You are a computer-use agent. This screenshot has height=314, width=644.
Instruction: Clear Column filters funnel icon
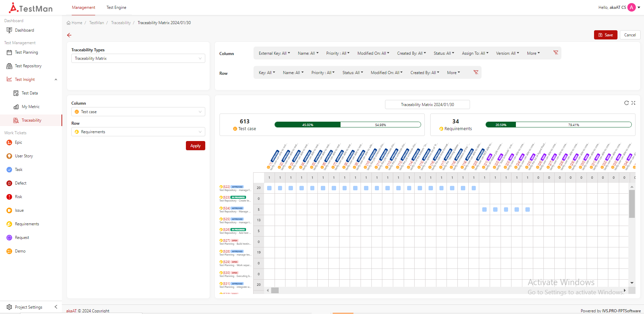click(556, 53)
